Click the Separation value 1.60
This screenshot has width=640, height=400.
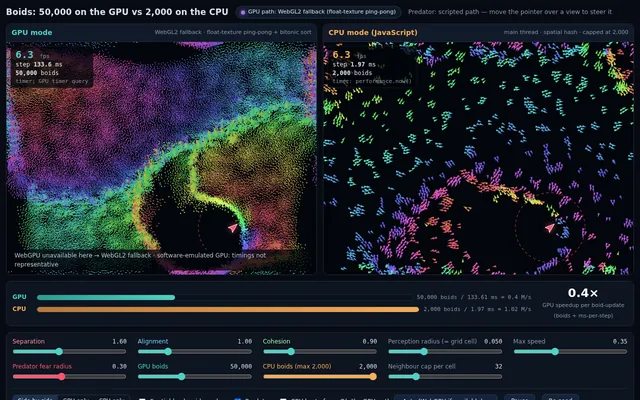click(x=120, y=341)
